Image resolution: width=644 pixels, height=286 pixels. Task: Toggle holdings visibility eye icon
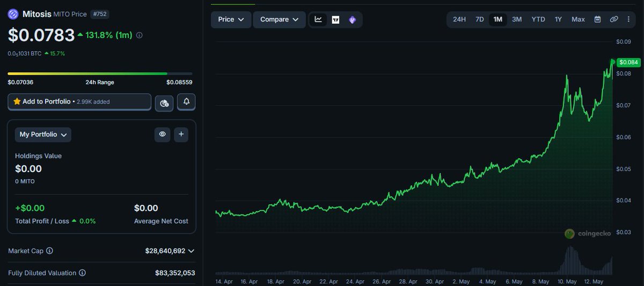coord(162,134)
